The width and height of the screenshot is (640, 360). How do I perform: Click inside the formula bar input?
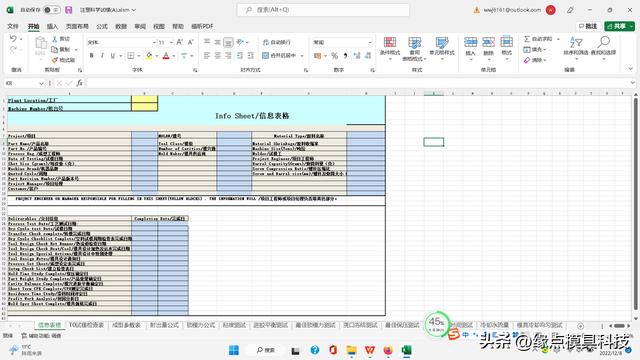tap(357, 83)
